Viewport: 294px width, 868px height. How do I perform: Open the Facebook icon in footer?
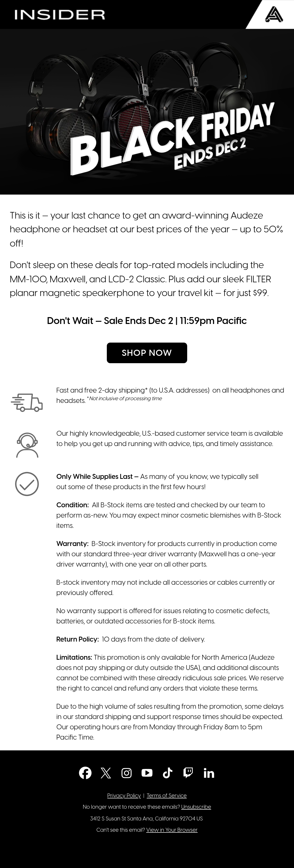[85, 773]
